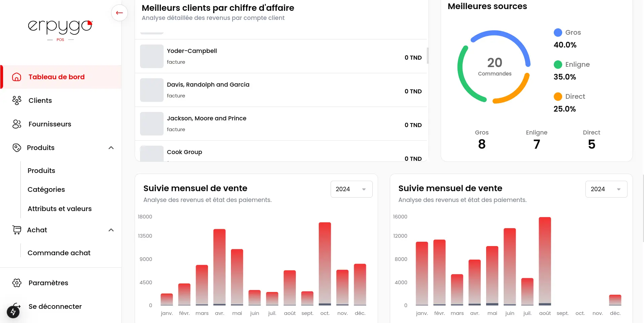Click the red back arrow collapse button

pyautogui.click(x=119, y=13)
